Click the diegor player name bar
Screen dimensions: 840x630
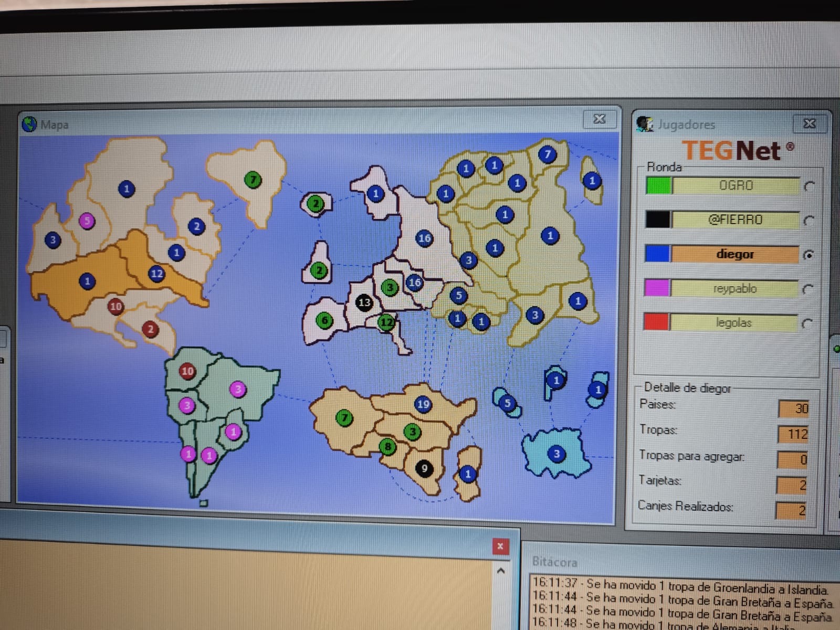click(x=735, y=254)
